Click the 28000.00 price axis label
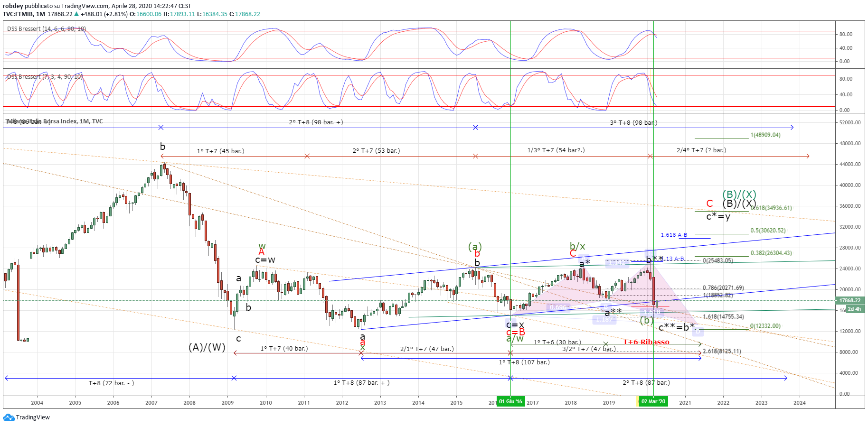Screen dimensions: 868x426 pyautogui.click(x=850, y=248)
